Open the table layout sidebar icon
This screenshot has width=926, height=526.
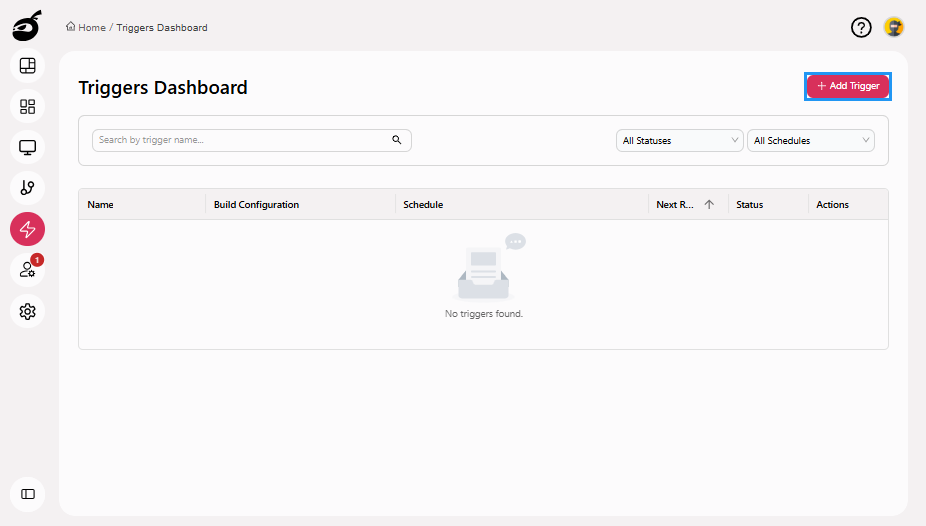pyautogui.click(x=28, y=66)
